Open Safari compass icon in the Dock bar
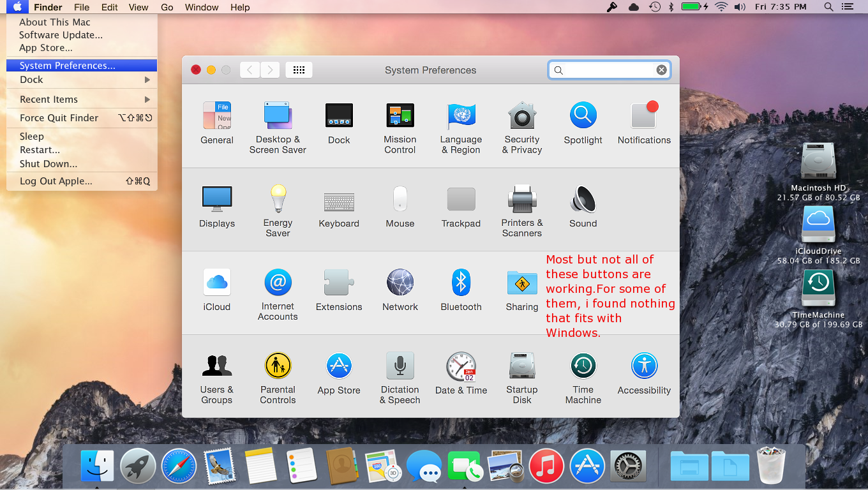Viewport: 868px width, 490px height. point(179,465)
